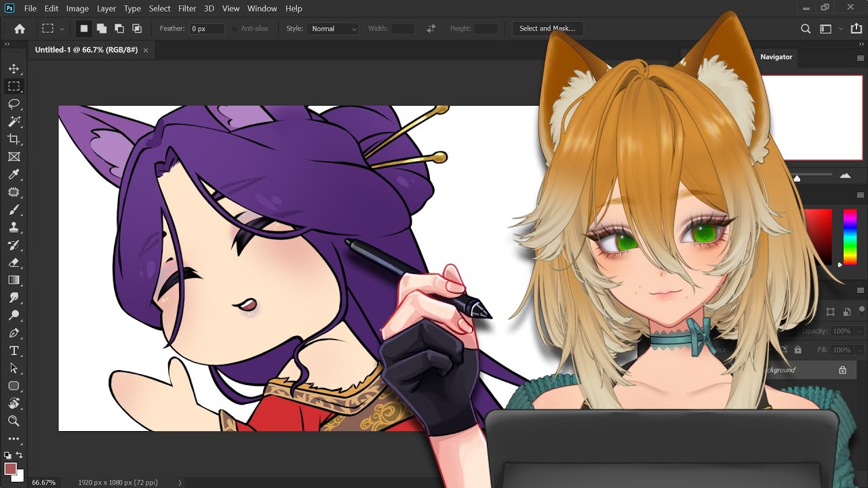Select the Path Selection tool
The image size is (868, 488).
tap(14, 368)
